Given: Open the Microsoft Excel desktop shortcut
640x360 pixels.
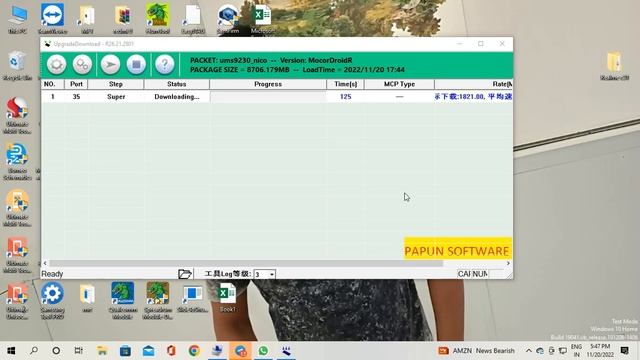Looking at the screenshot, I should (263, 19).
